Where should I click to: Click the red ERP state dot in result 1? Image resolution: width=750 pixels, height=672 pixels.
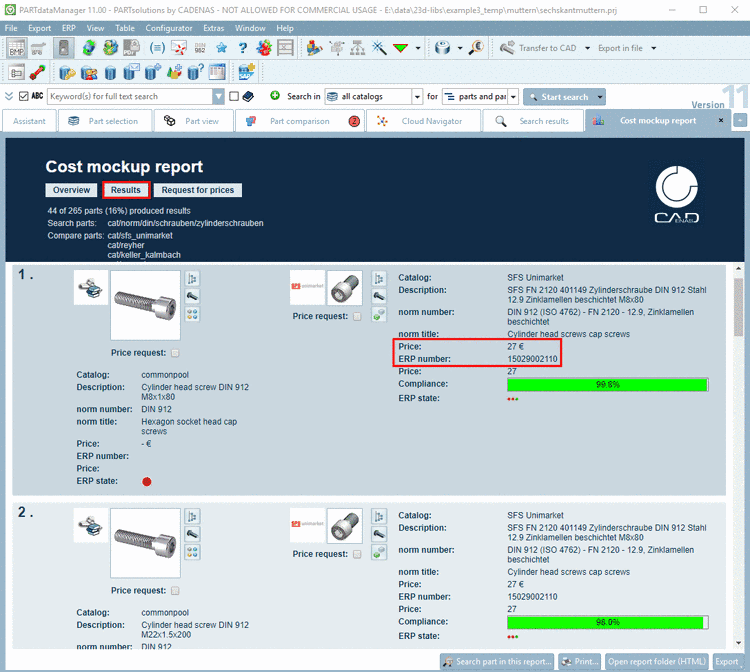click(x=147, y=482)
